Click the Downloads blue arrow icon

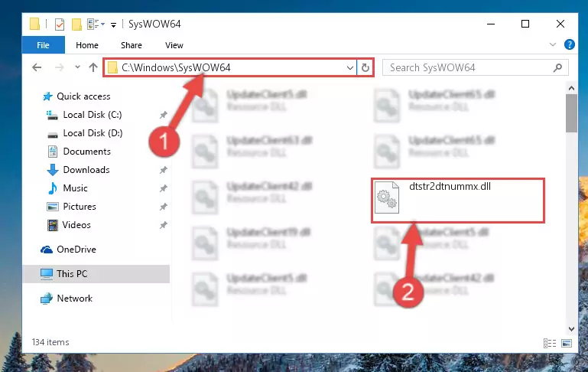click(53, 170)
